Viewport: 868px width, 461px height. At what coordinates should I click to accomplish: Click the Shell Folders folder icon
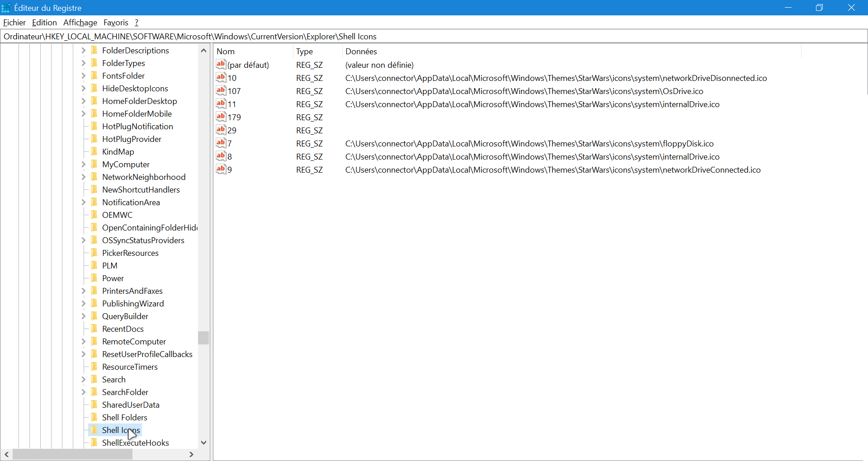[x=94, y=417]
